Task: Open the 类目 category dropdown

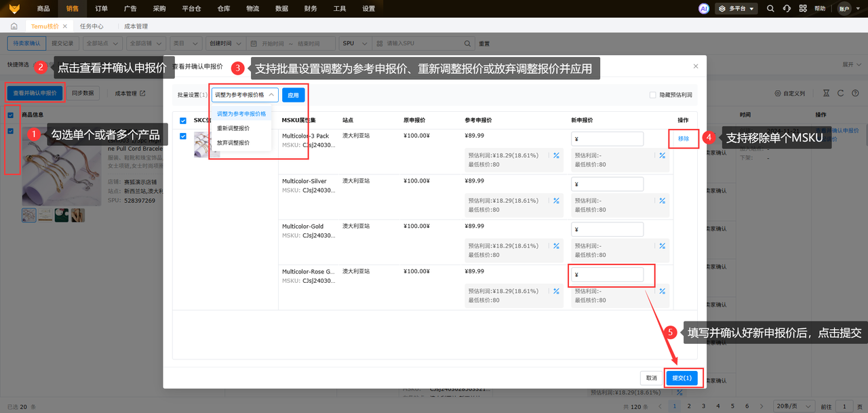Action: click(185, 43)
